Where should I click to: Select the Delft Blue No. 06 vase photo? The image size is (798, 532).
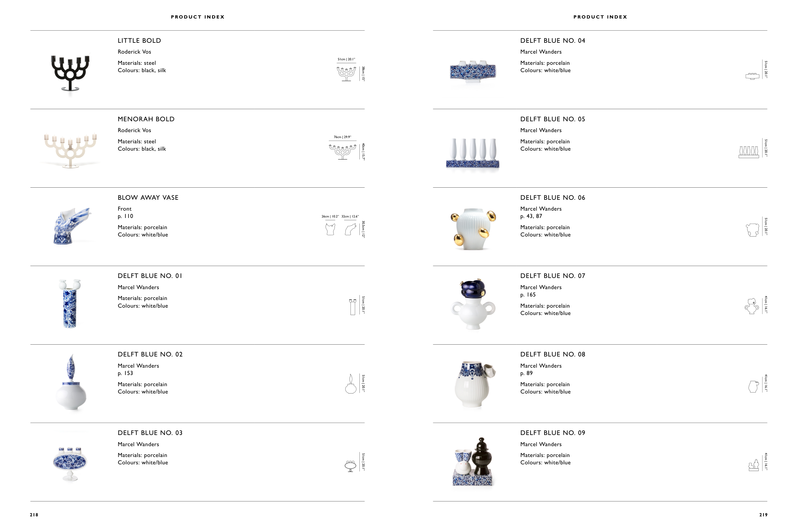tap(473, 229)
